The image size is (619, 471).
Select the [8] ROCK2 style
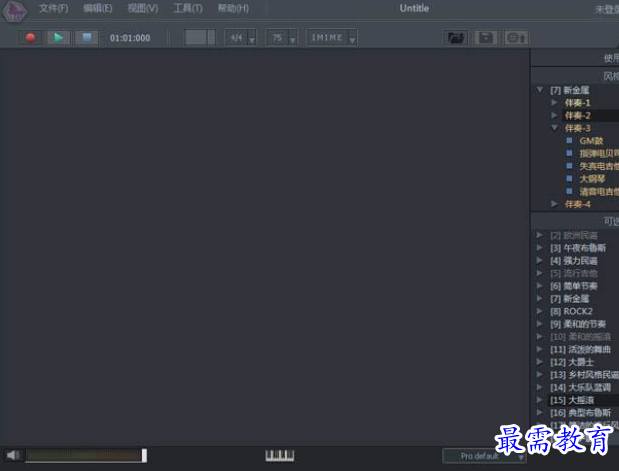pos(571,311)
